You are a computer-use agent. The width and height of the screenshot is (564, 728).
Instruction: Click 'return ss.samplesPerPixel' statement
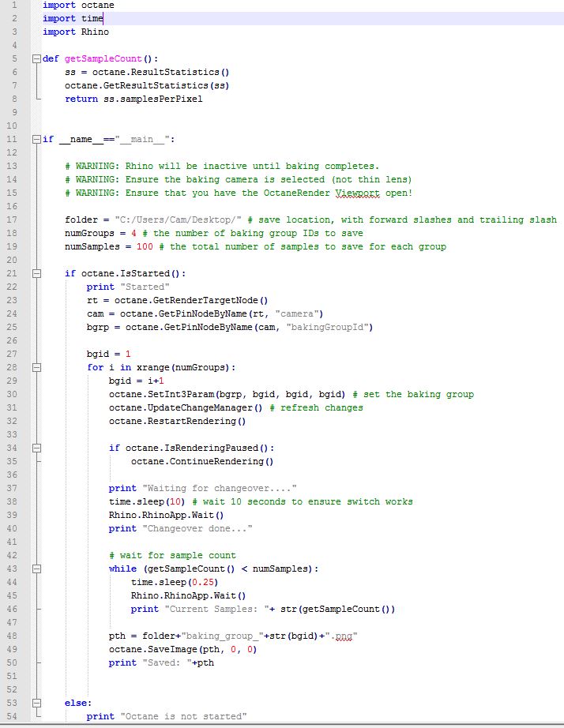point(133,99)
